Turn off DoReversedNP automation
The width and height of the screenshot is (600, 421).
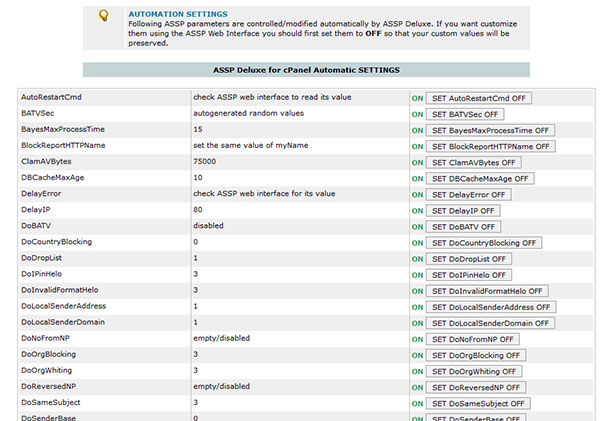point(476,388)
